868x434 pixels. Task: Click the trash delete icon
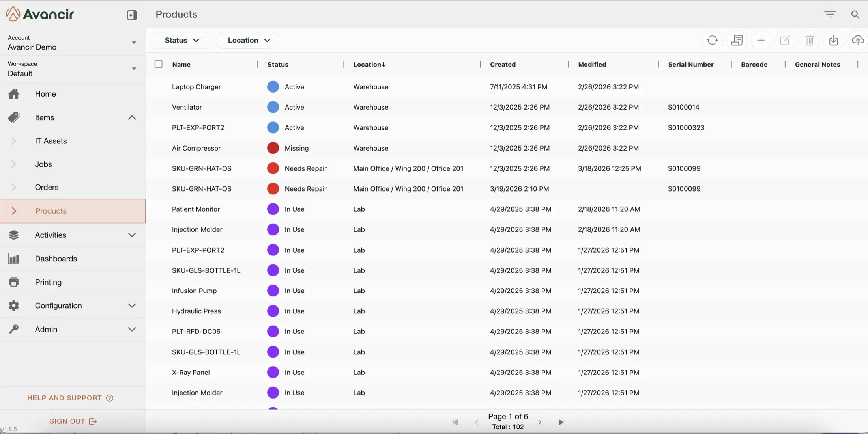809,40
